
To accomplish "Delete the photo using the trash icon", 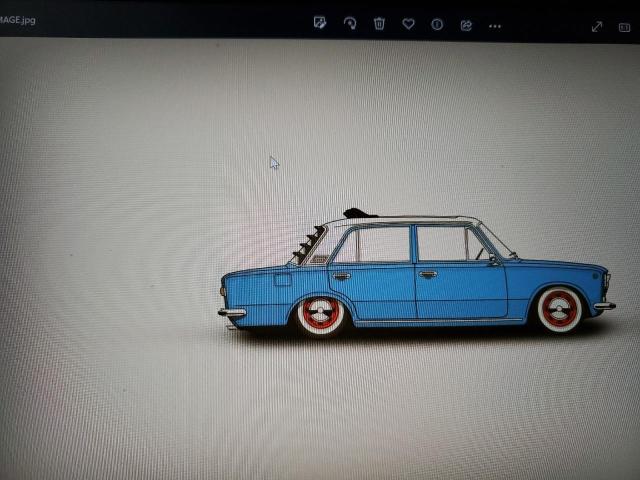I will tap(379, 23).
